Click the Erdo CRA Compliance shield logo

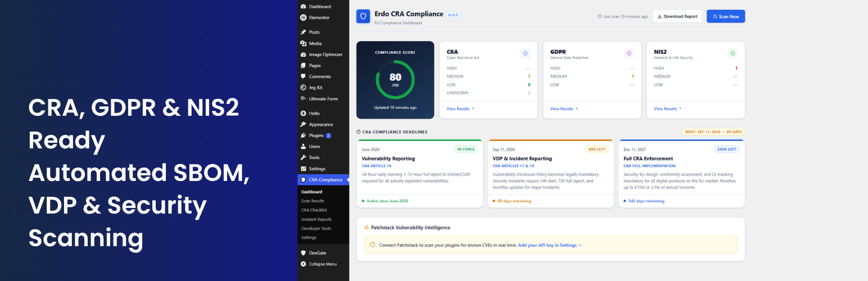pos(363,16)
